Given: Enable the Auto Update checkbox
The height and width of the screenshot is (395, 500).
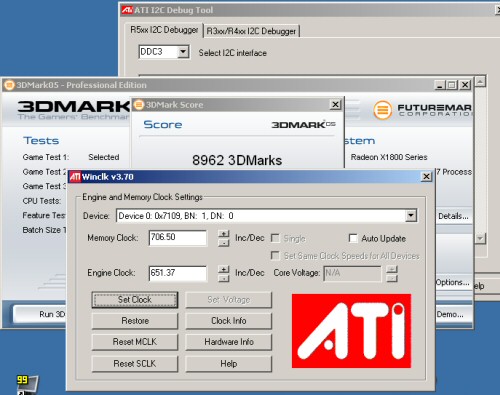Looking at the screenshot, I should (353, 238).
